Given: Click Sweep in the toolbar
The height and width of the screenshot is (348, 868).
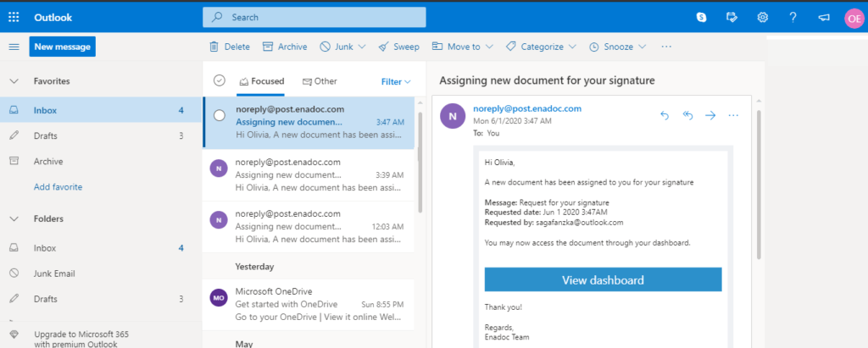Looking at the screenshot, I should [x=398, y=47].
